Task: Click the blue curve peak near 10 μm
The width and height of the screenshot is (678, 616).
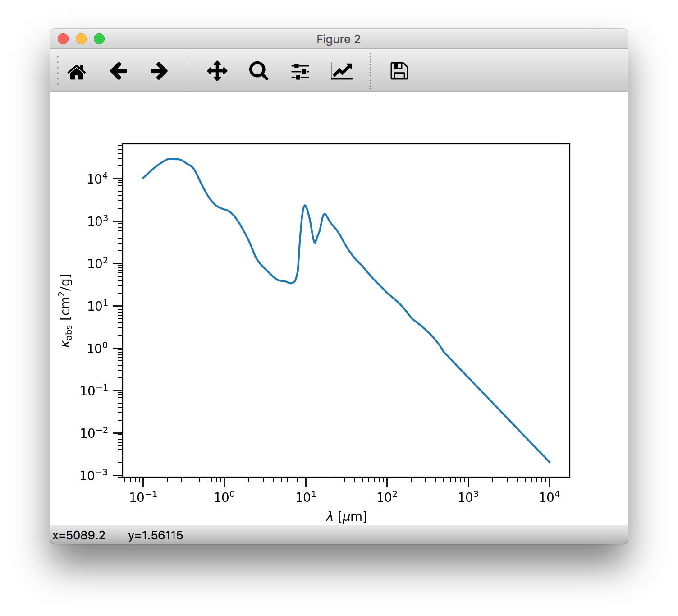Action: (x=305, y=206)
